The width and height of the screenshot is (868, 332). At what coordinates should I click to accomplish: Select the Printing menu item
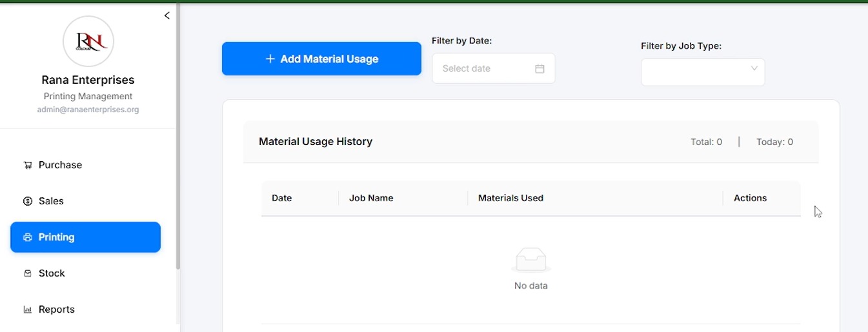85,237
